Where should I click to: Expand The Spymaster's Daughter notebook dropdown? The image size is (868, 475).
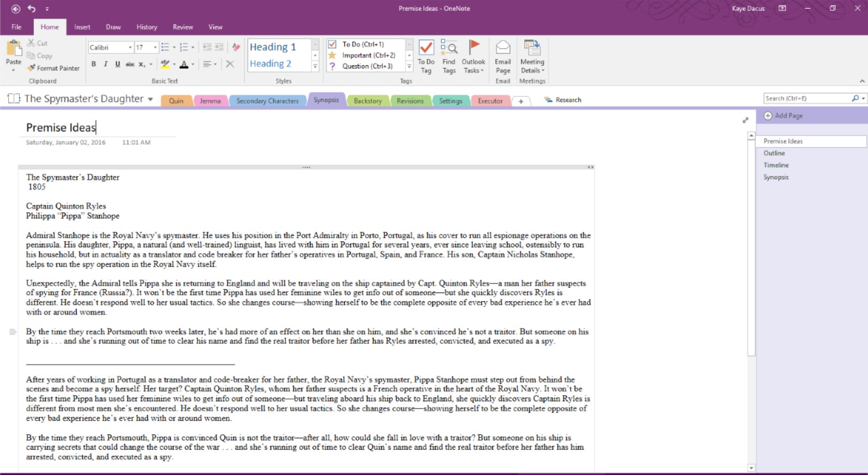pos(150,99)
